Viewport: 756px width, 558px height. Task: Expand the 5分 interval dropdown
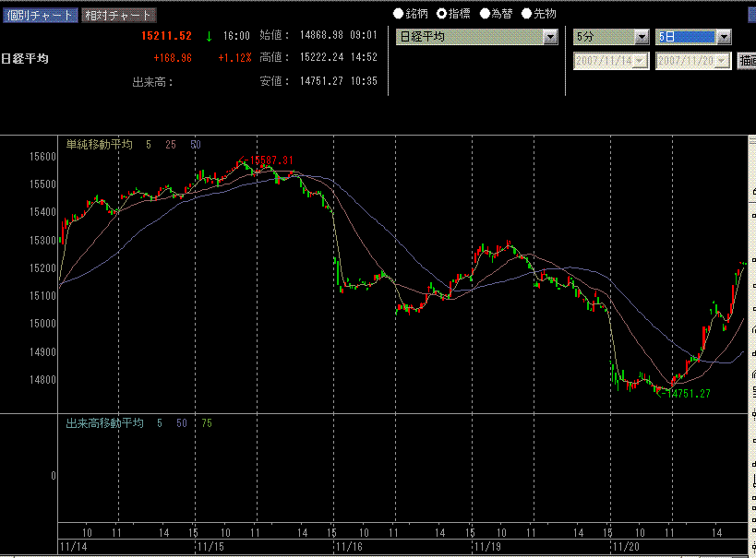point(642,37)
